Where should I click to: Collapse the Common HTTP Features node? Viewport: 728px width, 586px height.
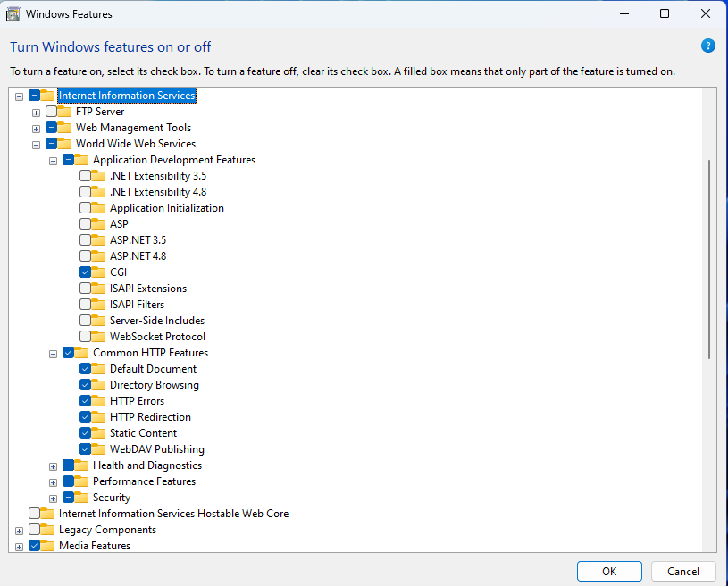[53, 354]
